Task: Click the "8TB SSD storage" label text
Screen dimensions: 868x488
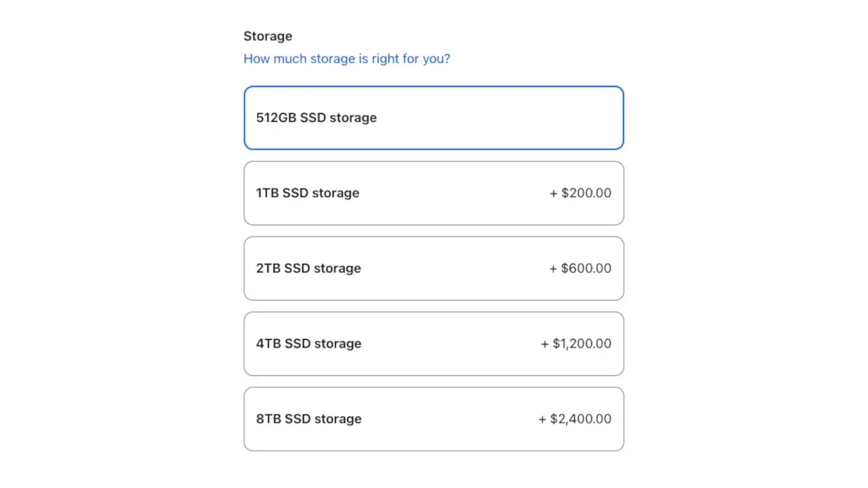Action: [x=309, y=419]
